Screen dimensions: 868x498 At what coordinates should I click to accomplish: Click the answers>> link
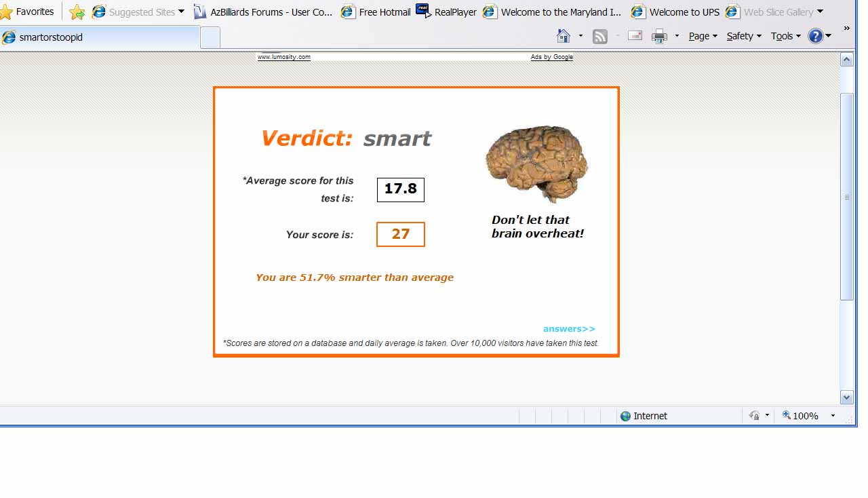click(x=569, y=329)
